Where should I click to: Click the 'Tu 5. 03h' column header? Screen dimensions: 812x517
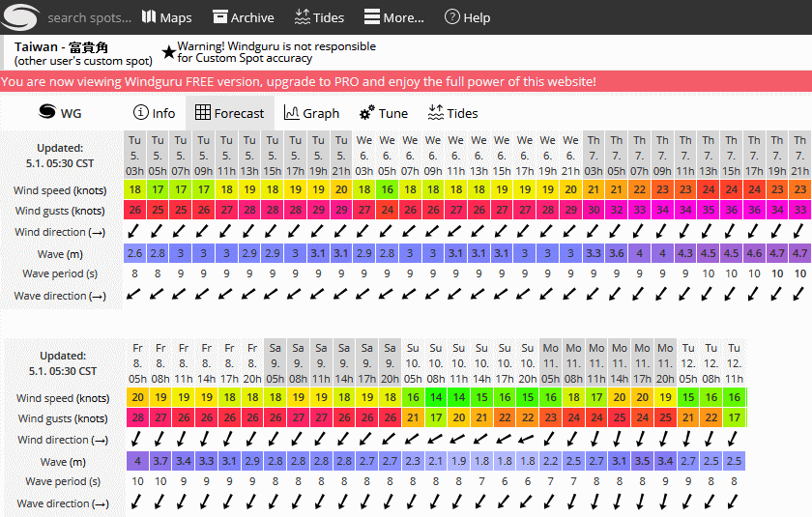click(x=135, y=156)
